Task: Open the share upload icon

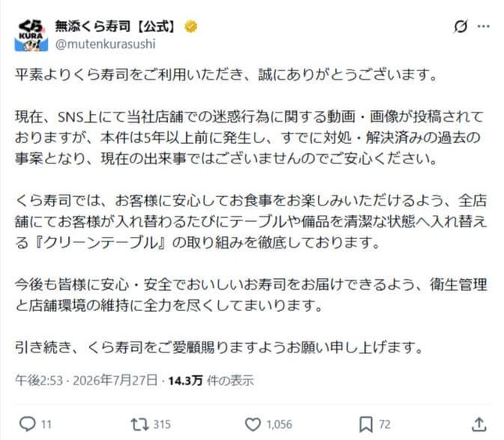Action: point(479,424)
